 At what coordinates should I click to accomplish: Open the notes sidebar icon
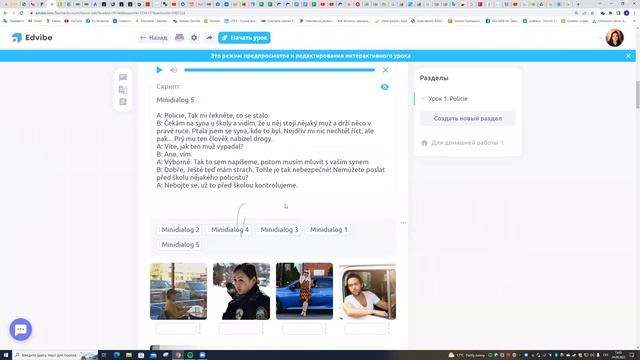click(123, 102)
